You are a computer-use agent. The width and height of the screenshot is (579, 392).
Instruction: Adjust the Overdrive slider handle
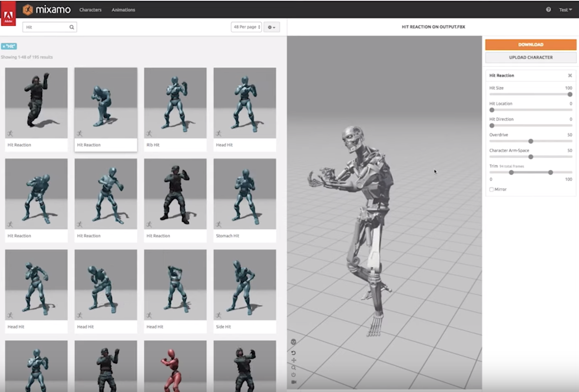(x=531, y=141)
